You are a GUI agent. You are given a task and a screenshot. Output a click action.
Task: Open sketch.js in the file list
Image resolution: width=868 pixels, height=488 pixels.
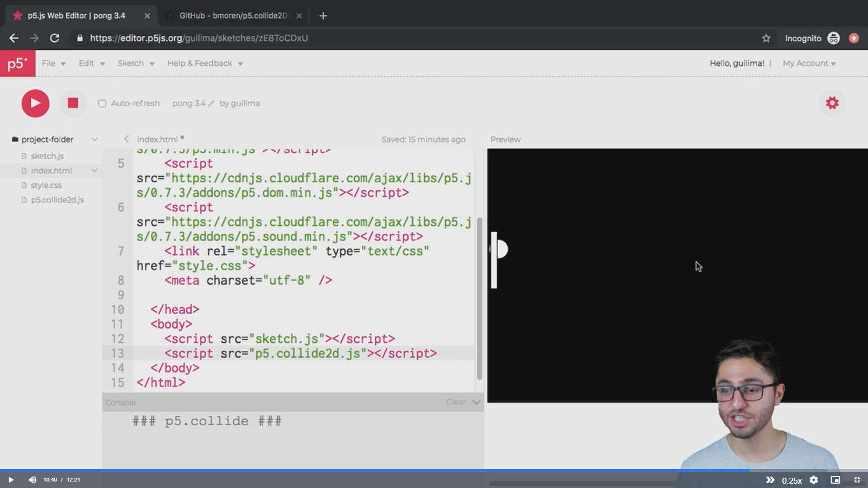pos(47,156)
